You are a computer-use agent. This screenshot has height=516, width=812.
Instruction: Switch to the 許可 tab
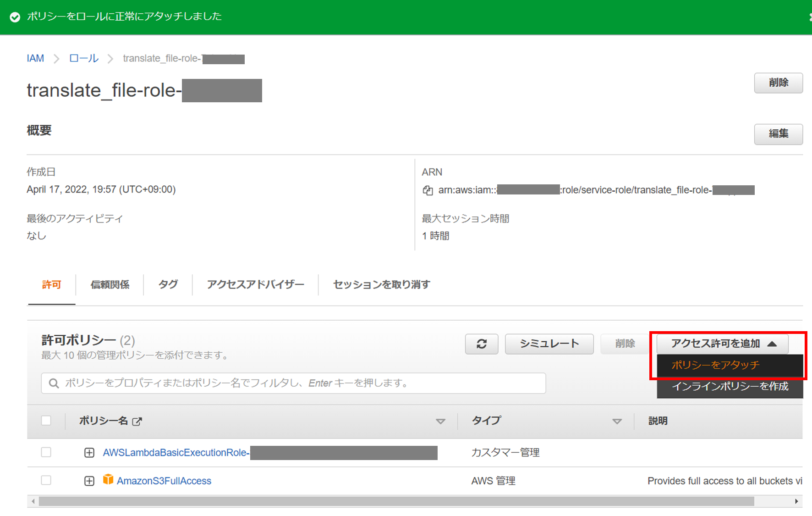[x=51, y=285]
